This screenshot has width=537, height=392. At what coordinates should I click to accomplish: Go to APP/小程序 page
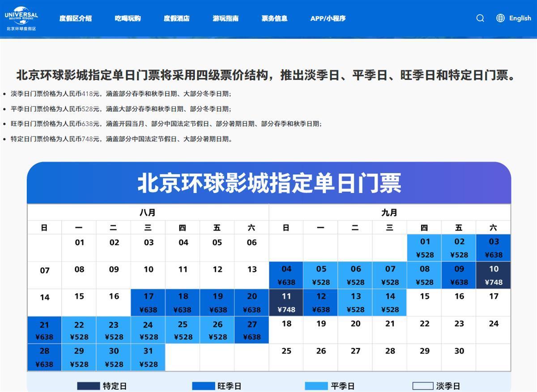pyautogui.click(x=328, y=18)
